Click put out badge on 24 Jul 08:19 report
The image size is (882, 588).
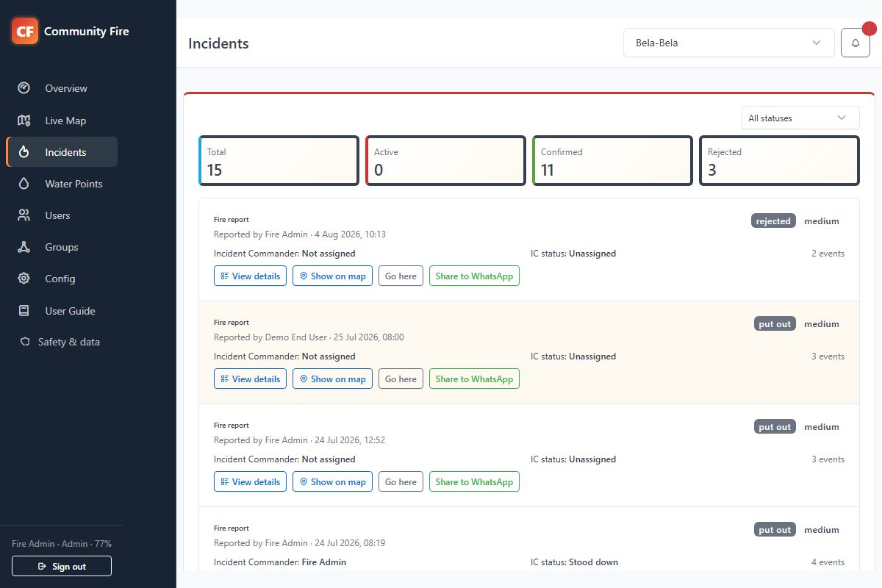click(x=775, y=529)
